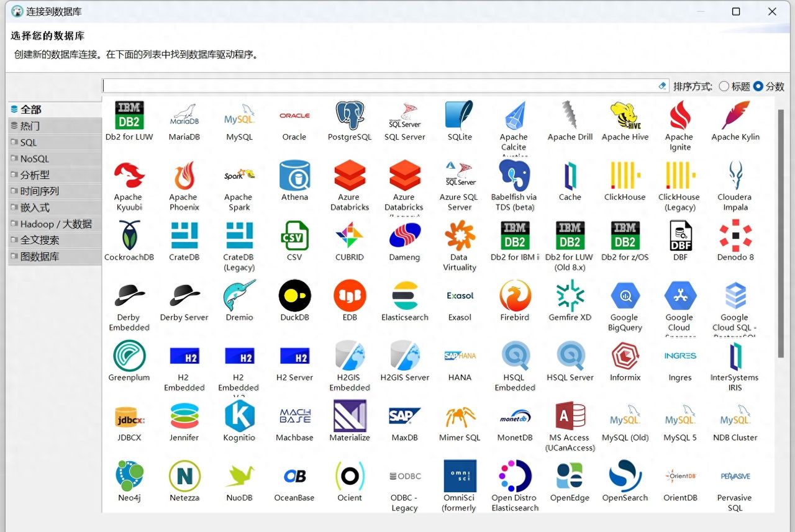Choose the Apache Spark driver
795x532 pixels.
coord(239,176)
